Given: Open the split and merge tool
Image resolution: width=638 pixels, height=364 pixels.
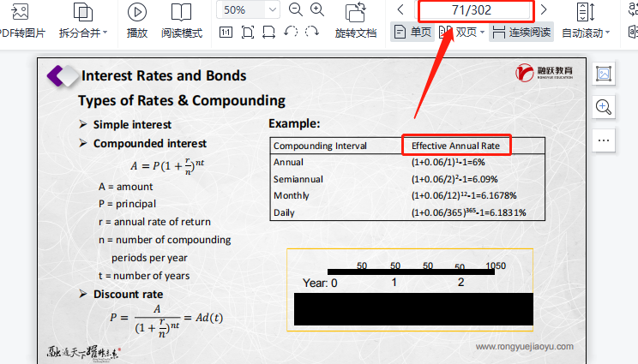Looking at the screenshot, I should 82,12.
